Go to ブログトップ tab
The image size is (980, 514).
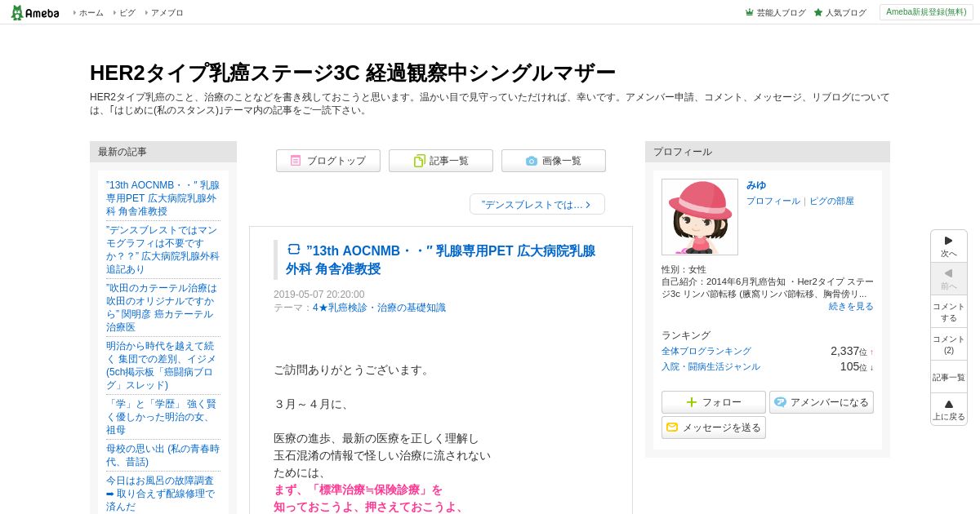click(x=327, y=161)
